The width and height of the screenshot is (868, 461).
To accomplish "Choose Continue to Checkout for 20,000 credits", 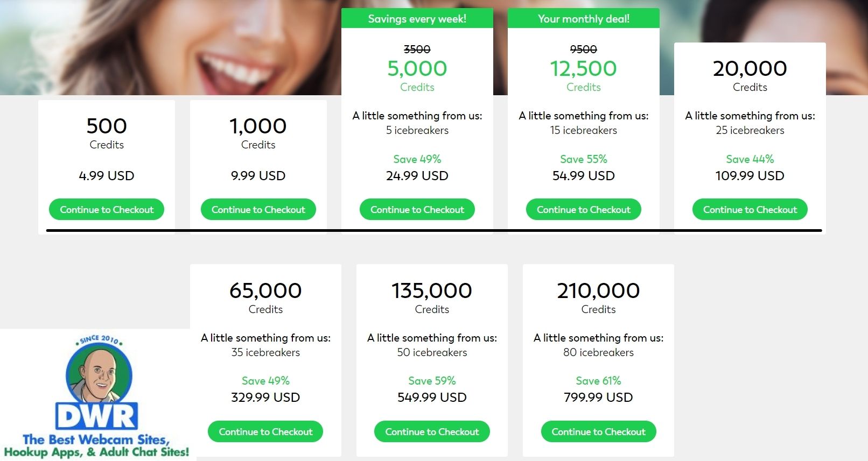I will click(750, 210).
